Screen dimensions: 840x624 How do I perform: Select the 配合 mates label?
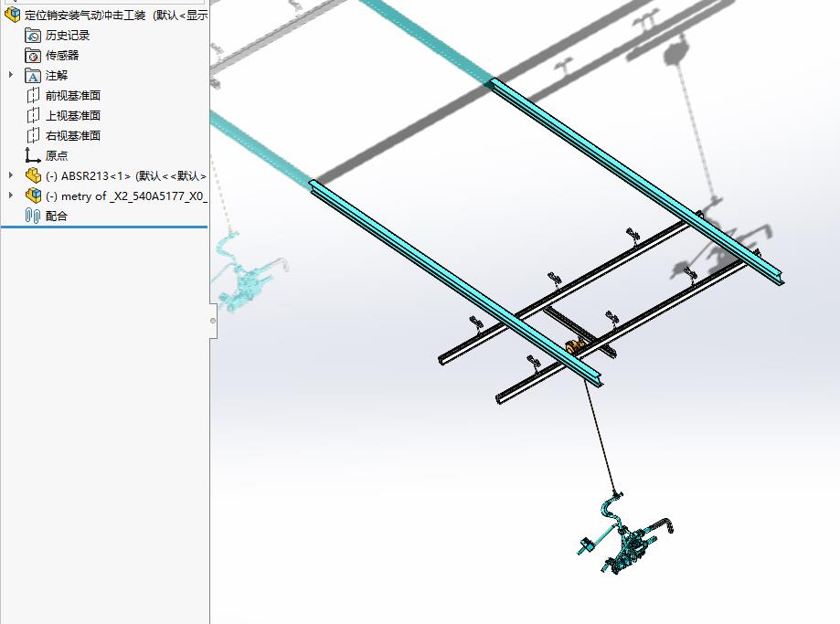57,216
